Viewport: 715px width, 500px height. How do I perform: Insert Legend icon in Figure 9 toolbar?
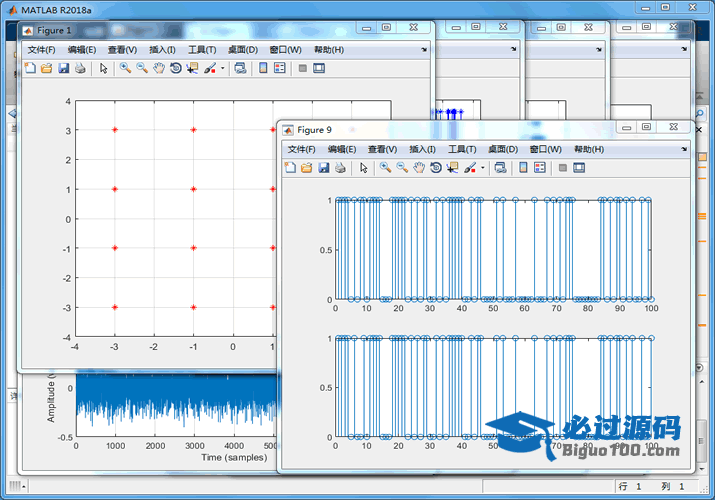[x=540, y=168]
